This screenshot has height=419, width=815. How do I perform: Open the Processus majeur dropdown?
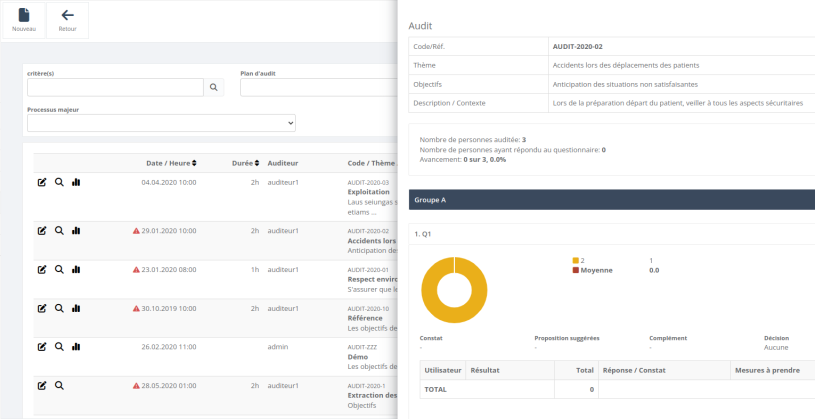(x=161, y=123)
